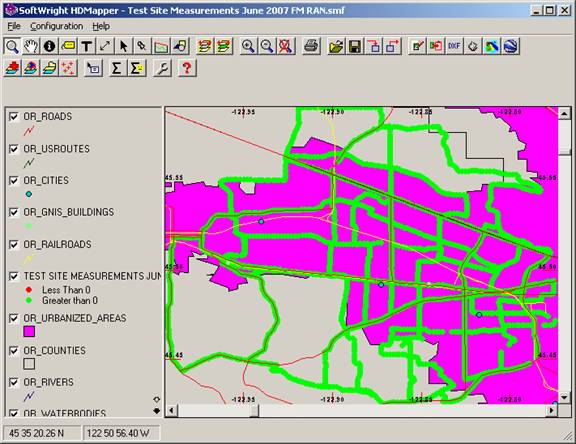Select the hand pan tool
576x444 pixels.
click(x=31, y=46)
